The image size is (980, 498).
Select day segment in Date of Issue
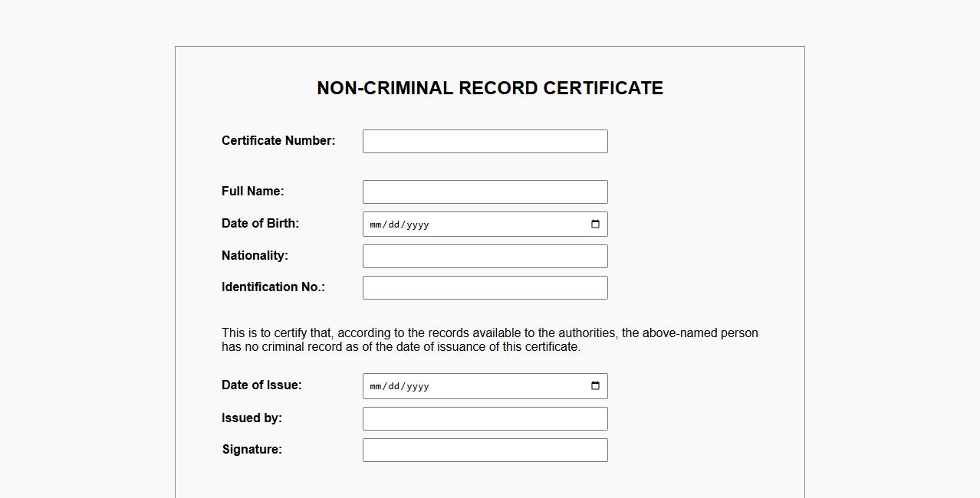394,386
